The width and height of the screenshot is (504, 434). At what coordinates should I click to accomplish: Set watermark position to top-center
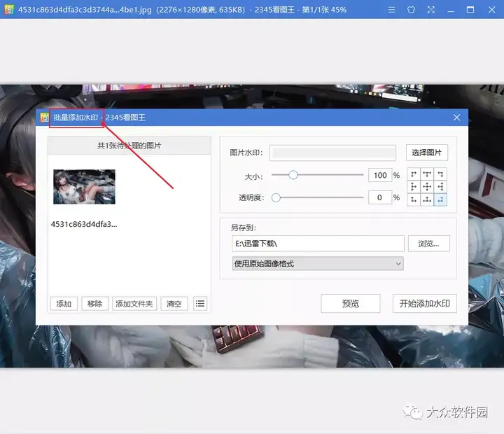pos(427,174)
